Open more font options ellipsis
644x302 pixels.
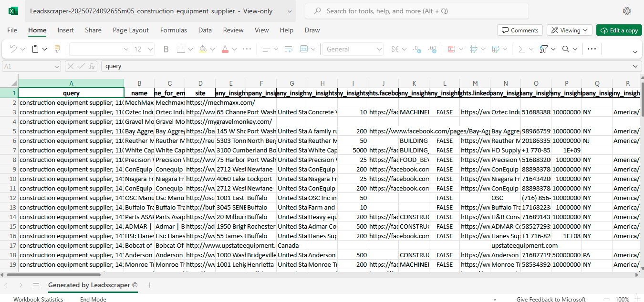click(x=247, y=49)
